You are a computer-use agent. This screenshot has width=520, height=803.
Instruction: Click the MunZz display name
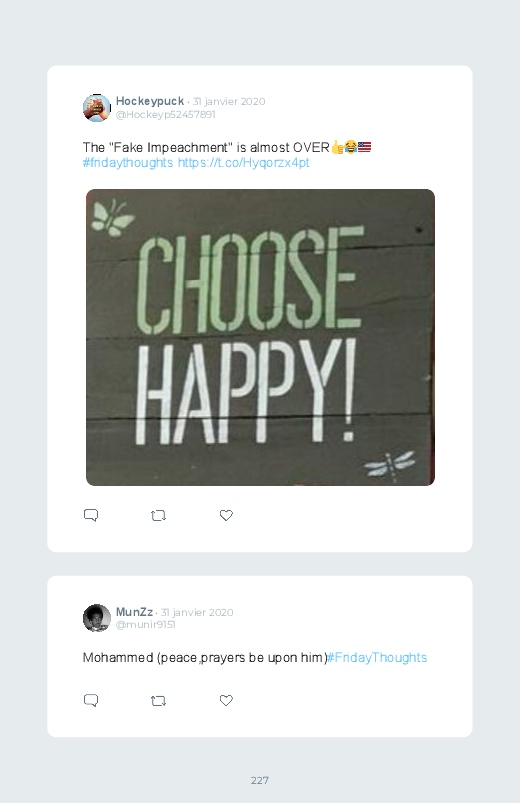pos(134,612)
